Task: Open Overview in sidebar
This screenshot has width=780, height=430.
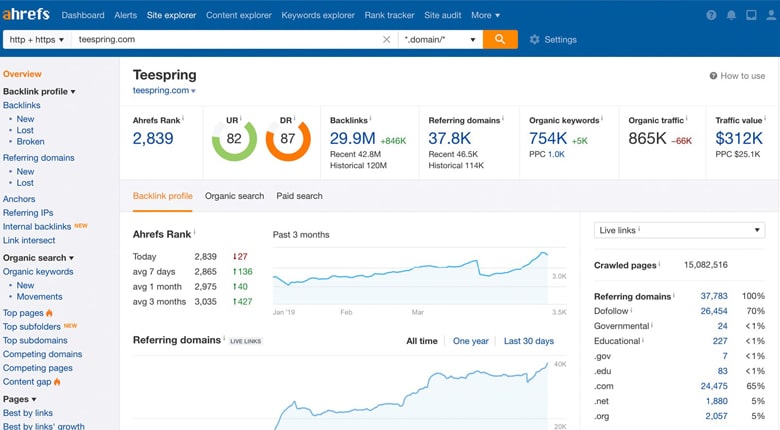Action: (x=22, y=74)
